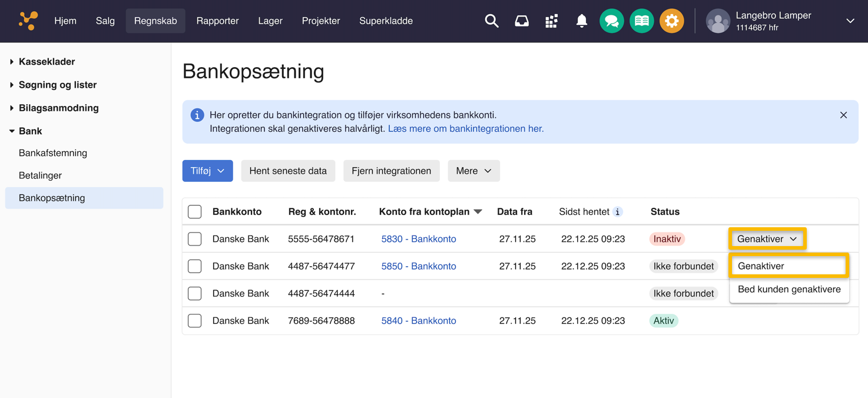Click the info icon next to Sidst hentet
The image size is (868, 398).
coord(618,212)
